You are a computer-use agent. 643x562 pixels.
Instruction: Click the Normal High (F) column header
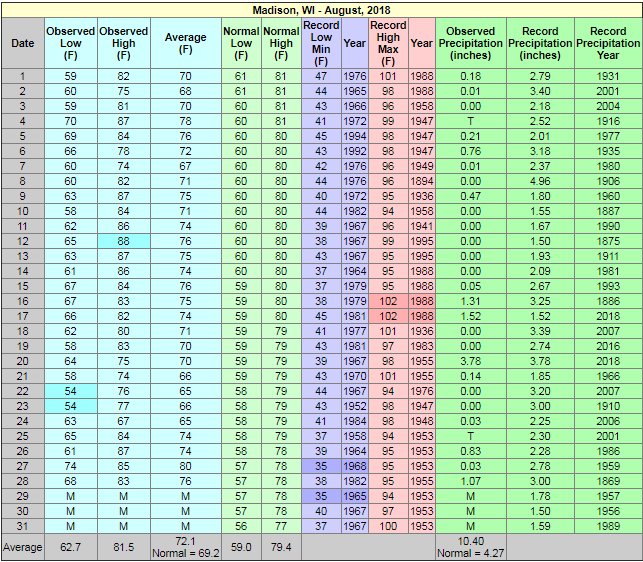[x=281, y=43]
